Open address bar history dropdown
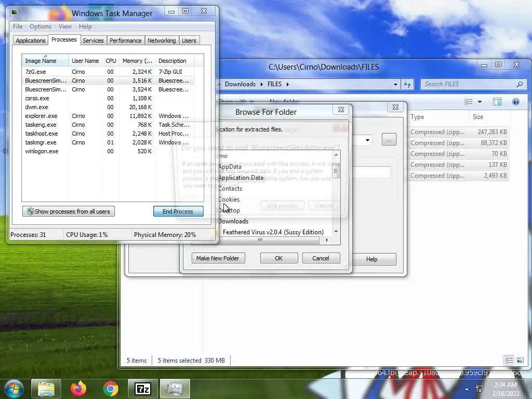The width and height of the screenshot is (532, 399). 395,85
